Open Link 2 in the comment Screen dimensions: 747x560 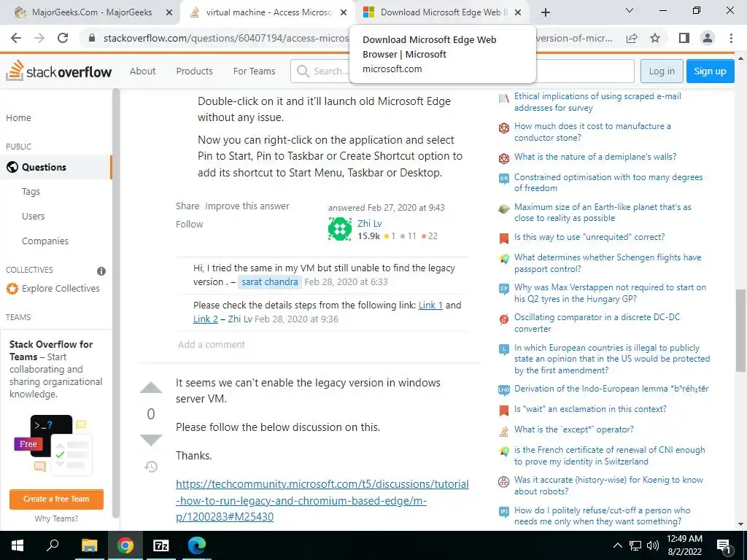(x=206, y=319)
